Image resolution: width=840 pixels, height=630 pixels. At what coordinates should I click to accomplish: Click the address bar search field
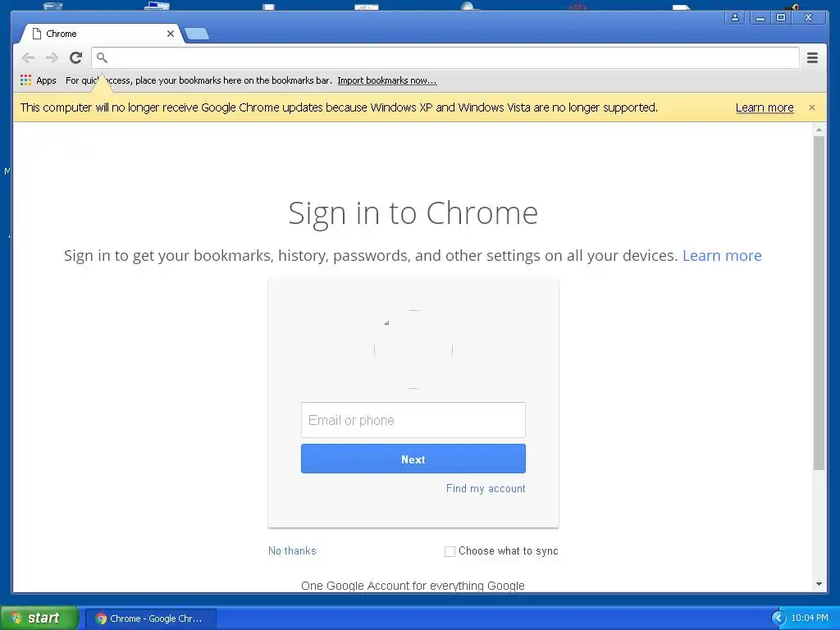coord(445,57)
